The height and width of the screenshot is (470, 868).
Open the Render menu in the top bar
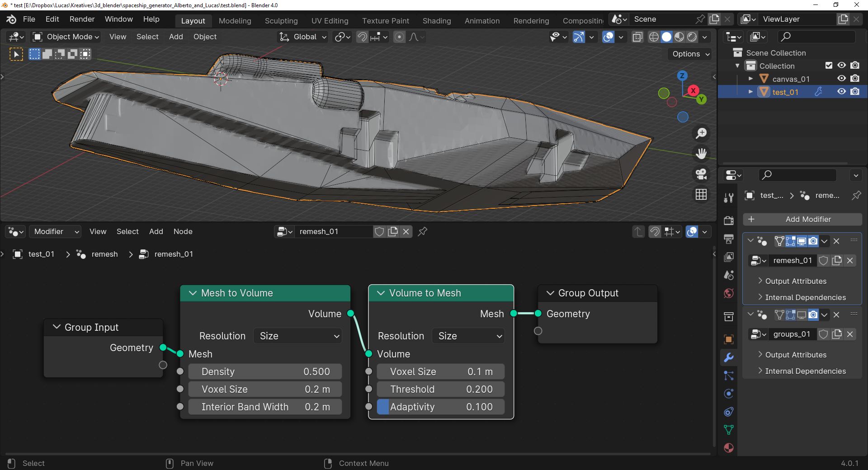(82, 19)
